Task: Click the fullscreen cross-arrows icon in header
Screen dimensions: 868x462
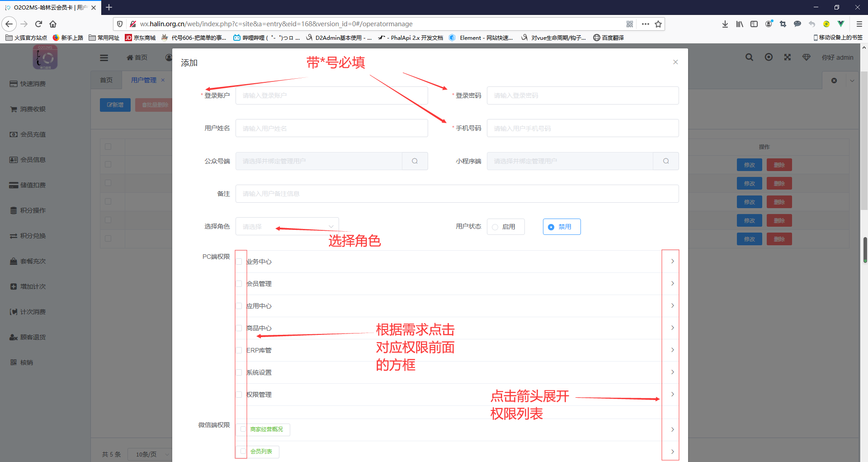Action: click(788, 57)
